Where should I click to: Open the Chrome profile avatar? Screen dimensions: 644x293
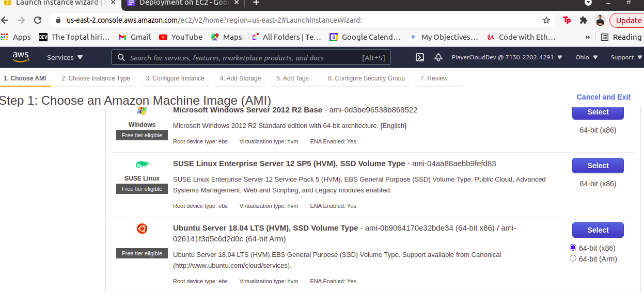tap(600, 20)
